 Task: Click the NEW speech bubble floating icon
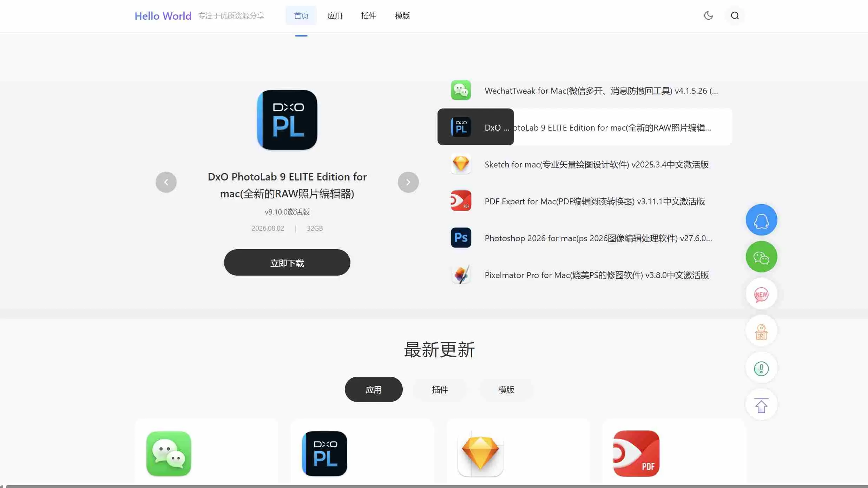pyautogui.click(x=761, y=294)
